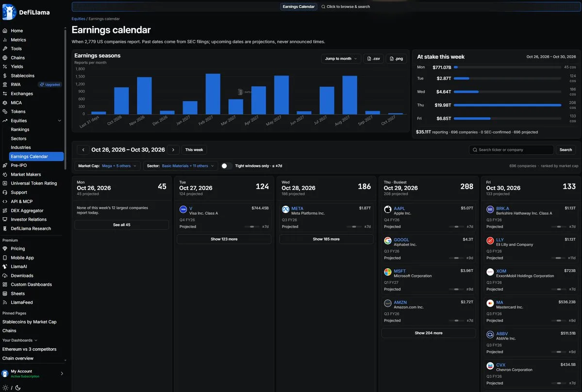Open Rankings under Equities

(x=20, y=130)
